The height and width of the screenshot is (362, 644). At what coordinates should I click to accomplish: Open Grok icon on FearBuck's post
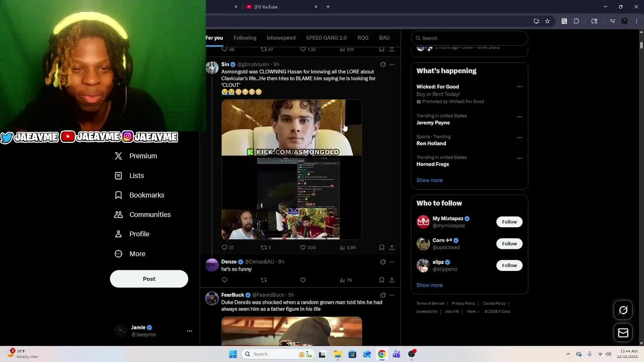click(383, 295)
